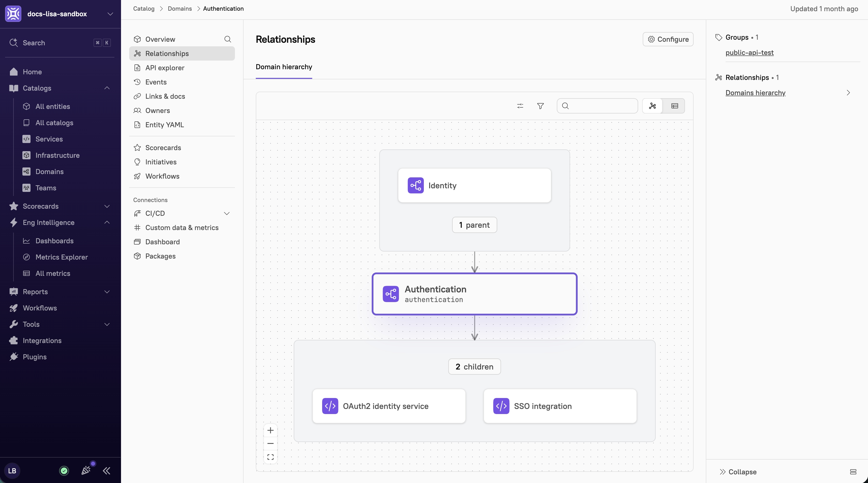Expand the Tools section chevron
This screenshot has height=483, width=868.
click(107, 324)
